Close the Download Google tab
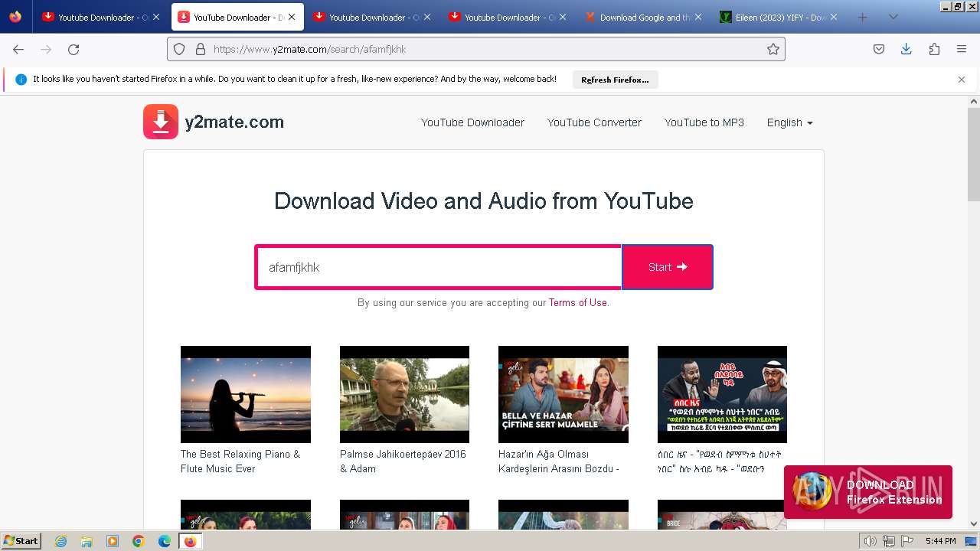This screenshot has width=980, height=551. pyautogui.click(x=698, y=17)
